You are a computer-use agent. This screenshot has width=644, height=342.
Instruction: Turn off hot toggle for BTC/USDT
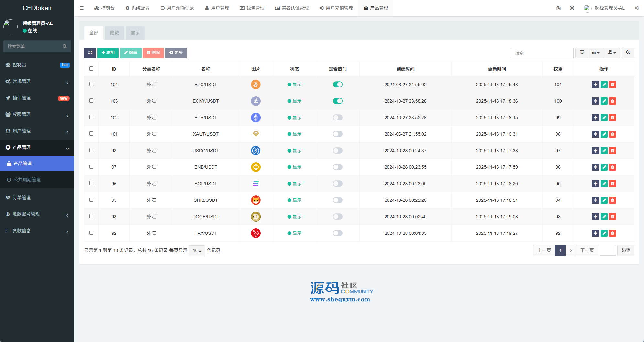337,85
